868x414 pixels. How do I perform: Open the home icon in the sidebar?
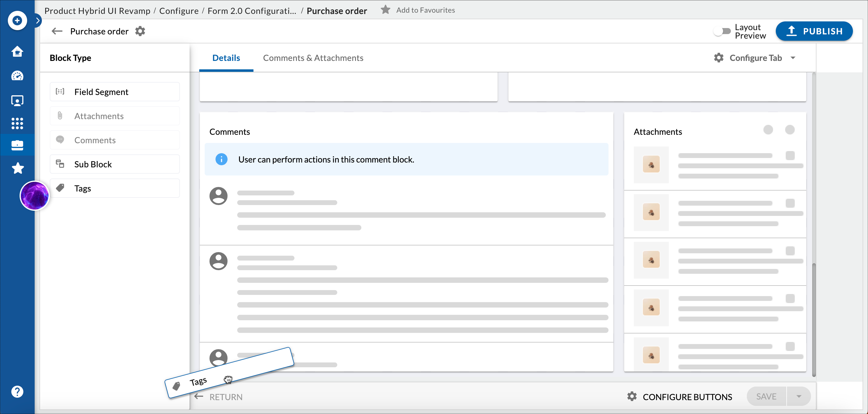point(17,52)
